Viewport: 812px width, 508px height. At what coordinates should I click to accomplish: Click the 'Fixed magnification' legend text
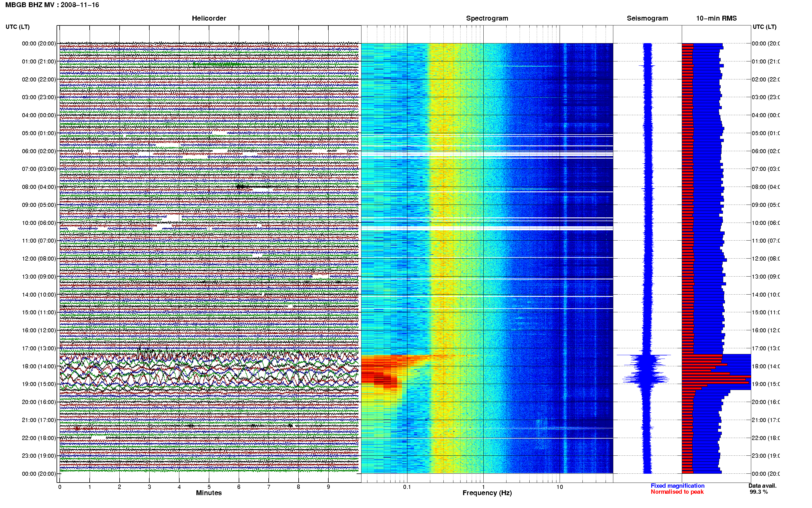coord(678,486)
